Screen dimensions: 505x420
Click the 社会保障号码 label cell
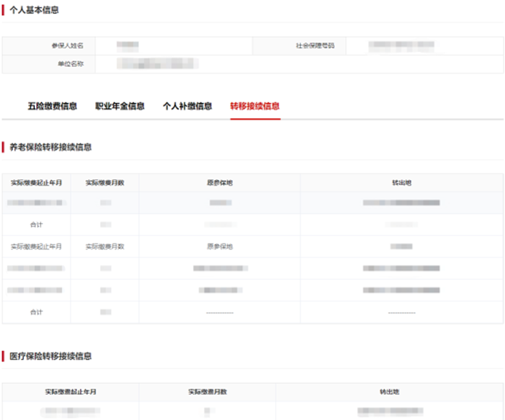tap(315, 45)
